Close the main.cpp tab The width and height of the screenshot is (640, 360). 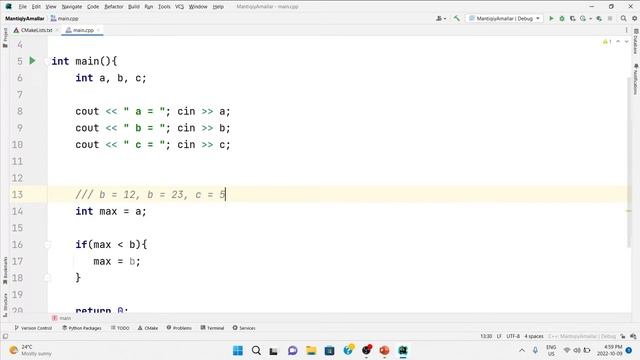tap(98, 30)
